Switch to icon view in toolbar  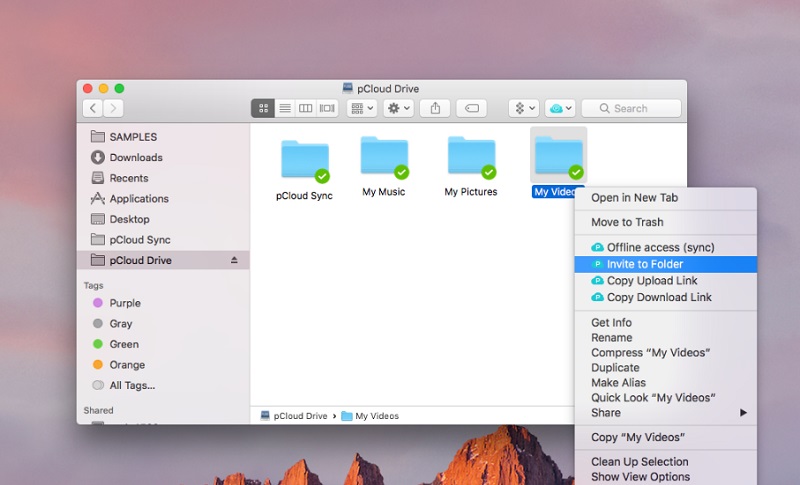264,108
